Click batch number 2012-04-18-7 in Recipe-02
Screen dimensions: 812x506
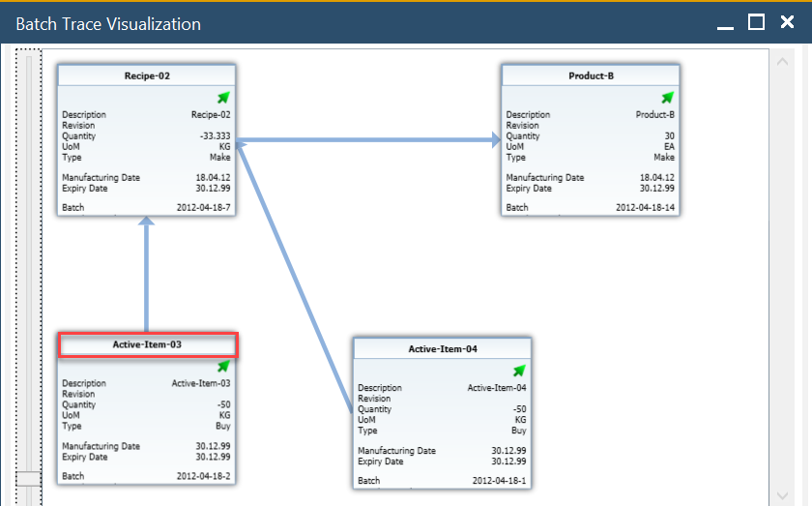pos(203,208)
